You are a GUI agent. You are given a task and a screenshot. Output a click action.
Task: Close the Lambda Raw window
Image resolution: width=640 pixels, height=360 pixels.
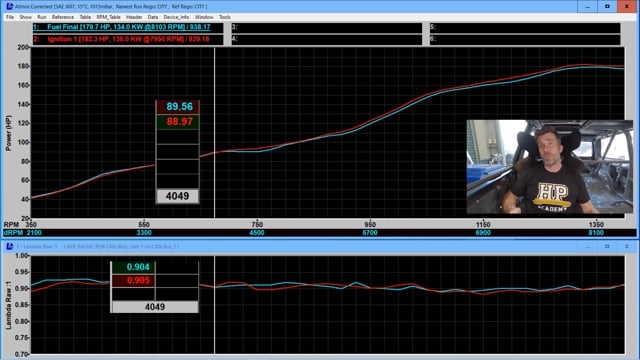(627, 247)
